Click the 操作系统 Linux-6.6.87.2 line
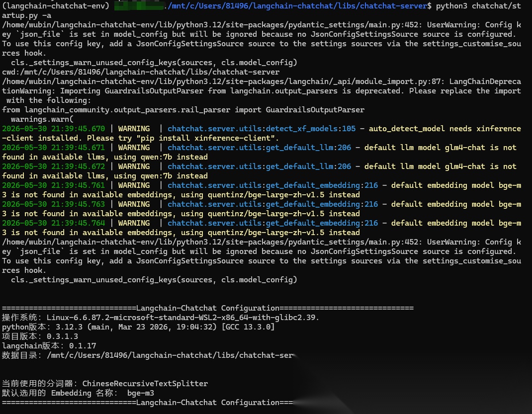Image resolution: width=532 pixels, height=414 pixels. [x=161, y=318]
